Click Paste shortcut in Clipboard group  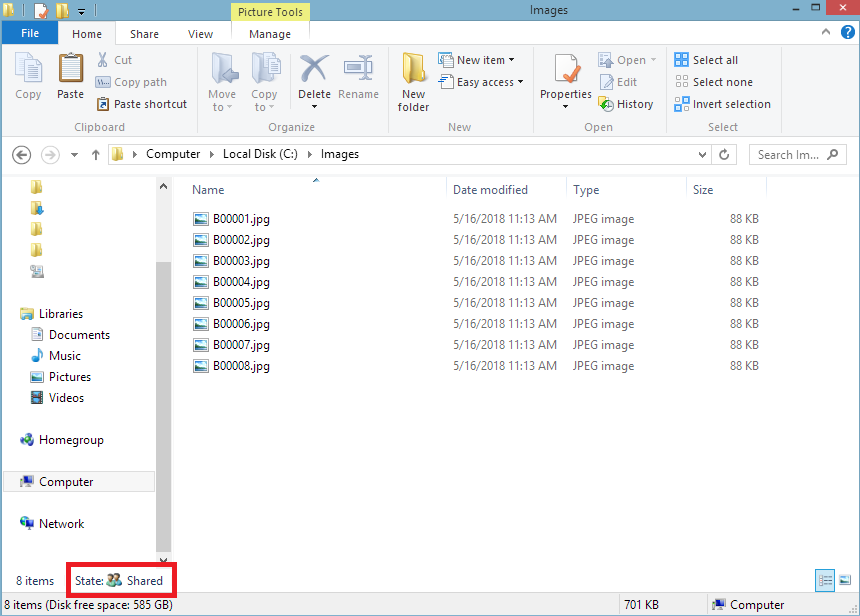[x=141, y=104]
